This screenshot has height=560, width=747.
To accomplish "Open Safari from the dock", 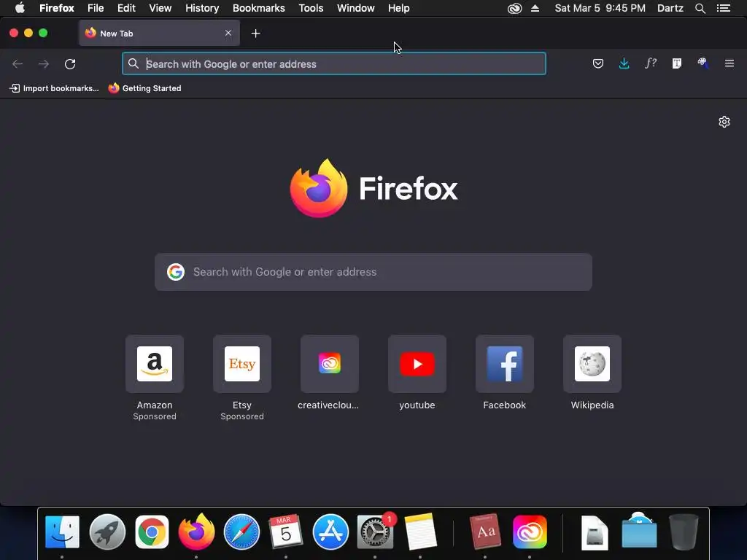I will [x=241, y=532].
